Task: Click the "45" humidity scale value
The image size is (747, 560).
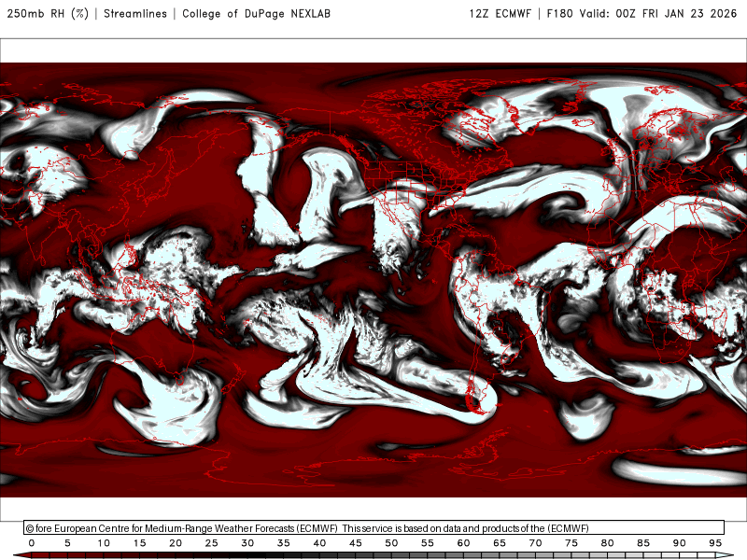Action: click(x=356, y=543)
